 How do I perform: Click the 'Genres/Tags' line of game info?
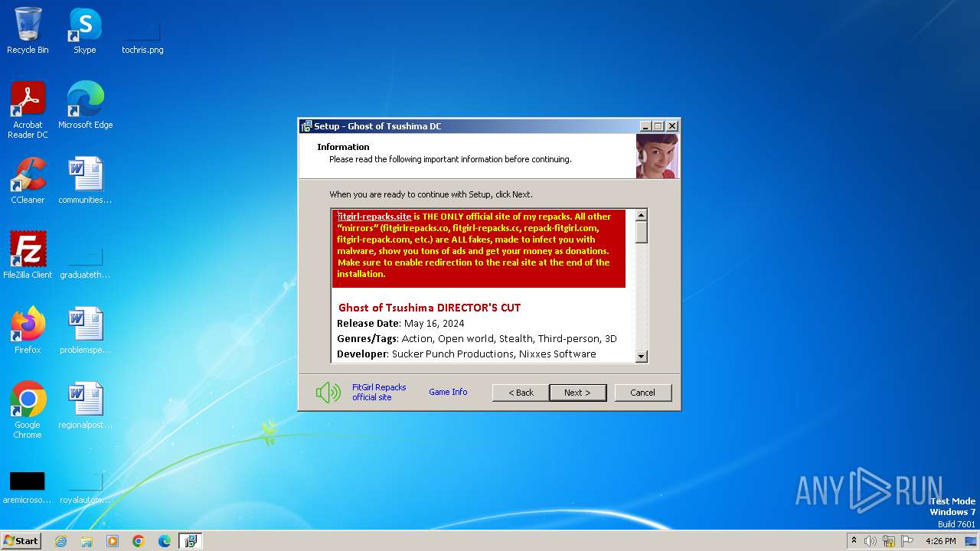[x=477, y=338]
